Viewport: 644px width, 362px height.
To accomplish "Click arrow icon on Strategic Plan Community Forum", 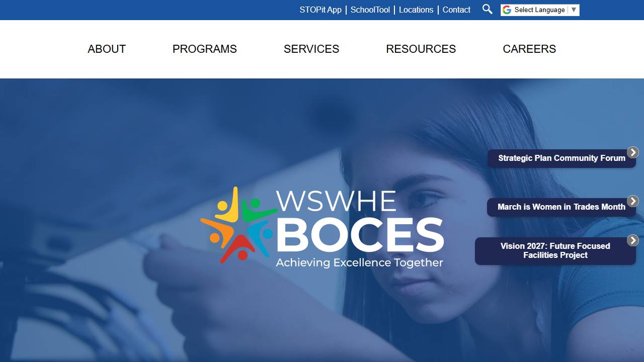I will point(633,152).
